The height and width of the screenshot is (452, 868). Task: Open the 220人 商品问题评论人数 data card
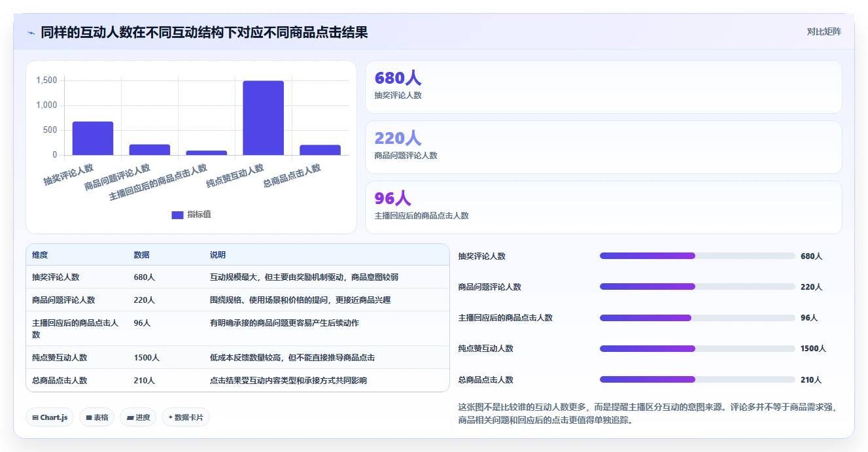tap(603, 147)
